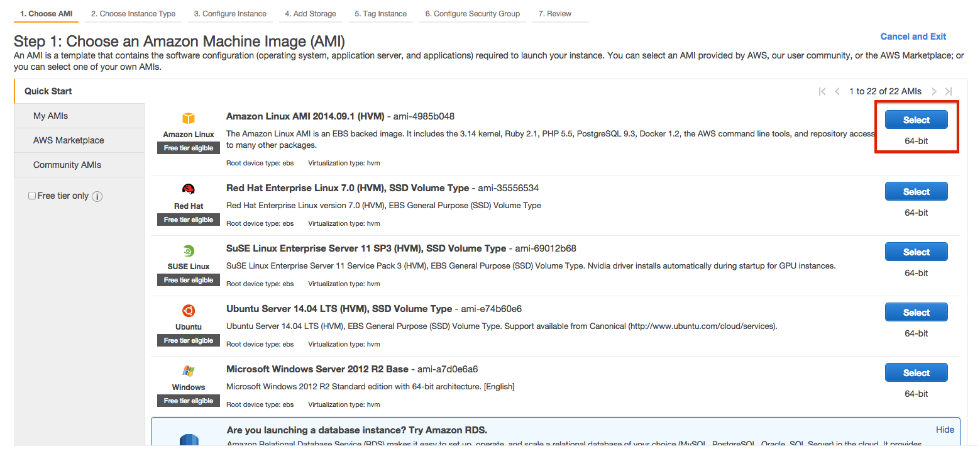Viewport: 980px width, 456px height.
Task: Open the Add Storage step tab
Action: (x=311, y=14)
